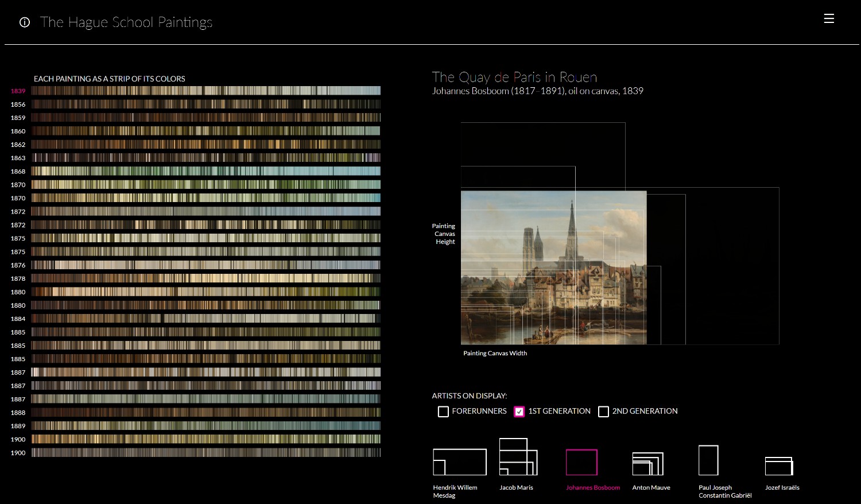
Task: Uncheck the 1st Generation checkbox
Action: (519, 412)
